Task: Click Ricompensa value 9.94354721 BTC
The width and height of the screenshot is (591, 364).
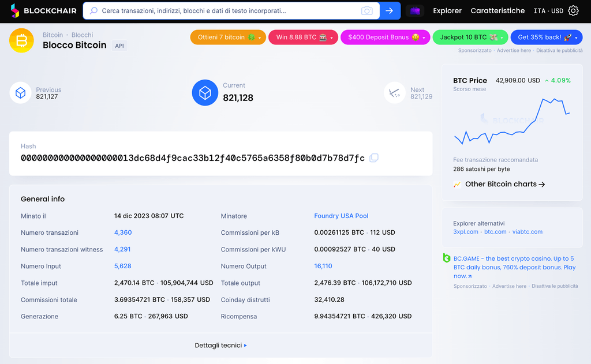Action: tap(339, 316)
